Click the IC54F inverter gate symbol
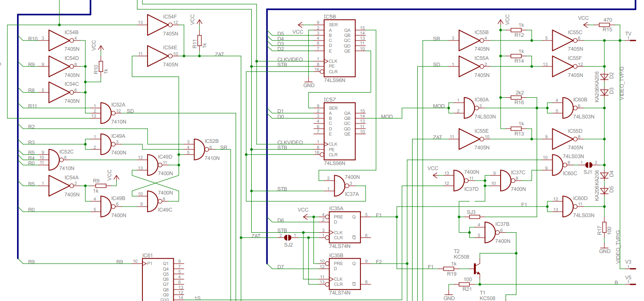644x301 pixels. [x=159, y=23]
